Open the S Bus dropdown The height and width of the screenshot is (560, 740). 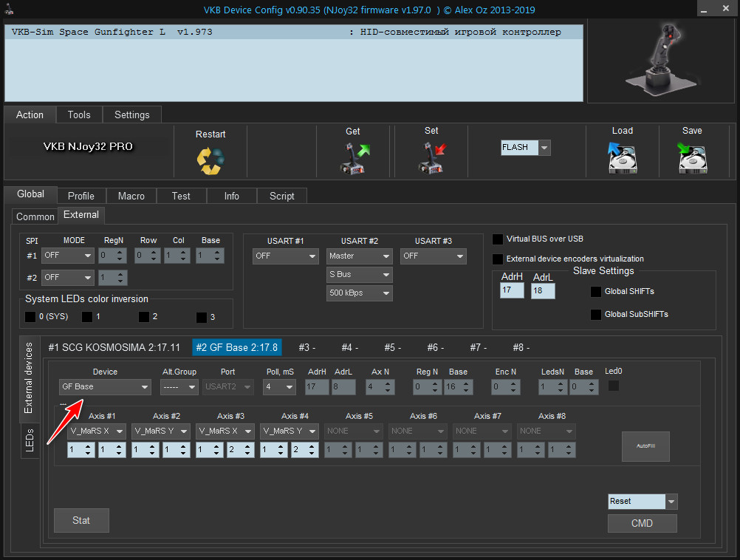(x=359, y=274)
